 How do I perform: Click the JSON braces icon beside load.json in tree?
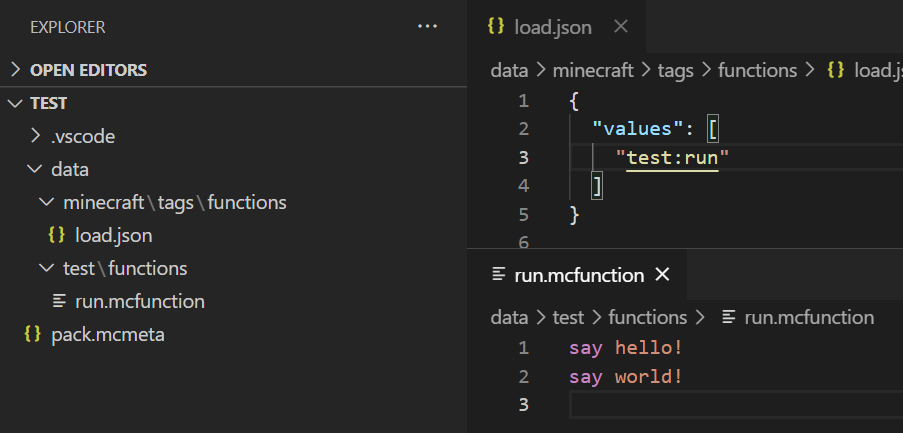click(56, 235)
